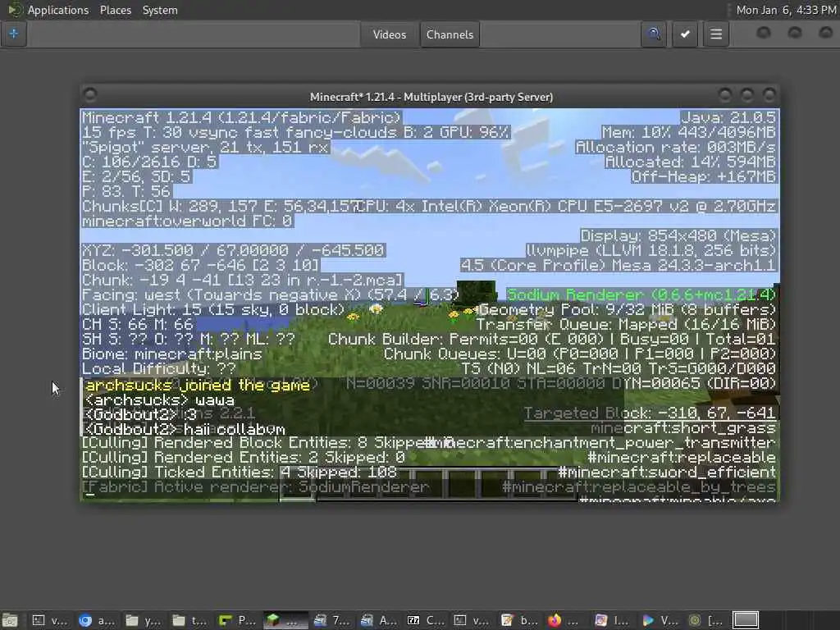Switch to the purple 'I...' task in the taskbar
This screenshot has width=840, height=630.
pyautogui.click(x=612, y=620)
